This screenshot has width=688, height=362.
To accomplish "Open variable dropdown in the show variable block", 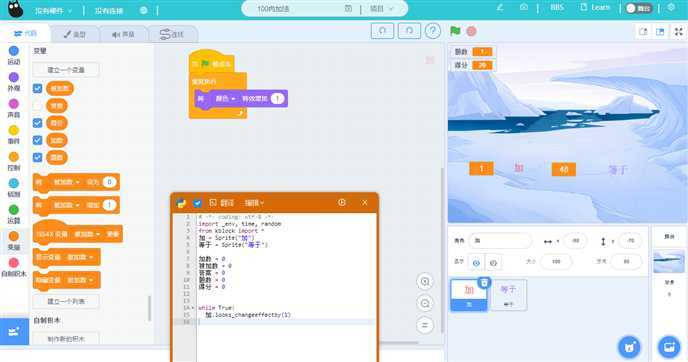I will (80, 257).
